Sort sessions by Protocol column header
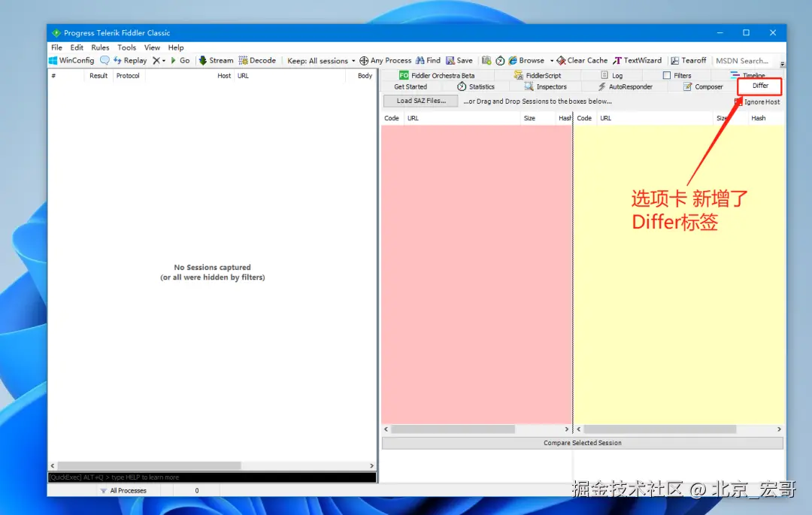812x515 pixels. [x=128, y=76]
